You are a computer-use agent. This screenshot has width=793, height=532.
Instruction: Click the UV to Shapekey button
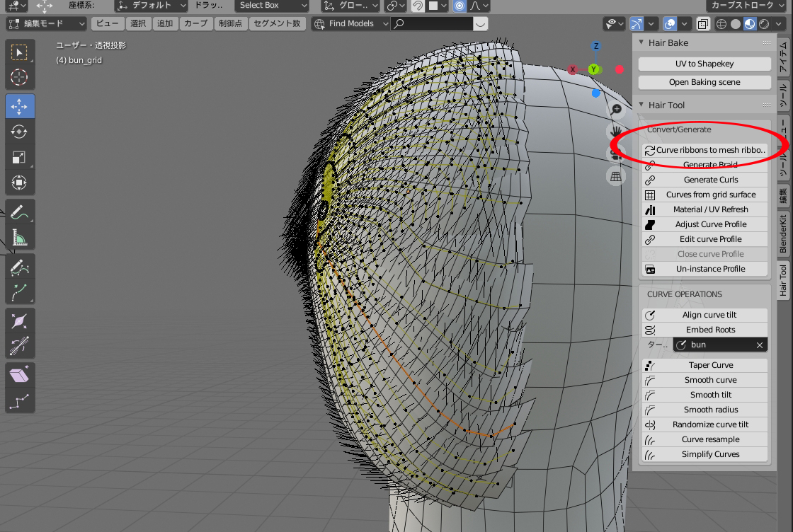click(704, 64)
